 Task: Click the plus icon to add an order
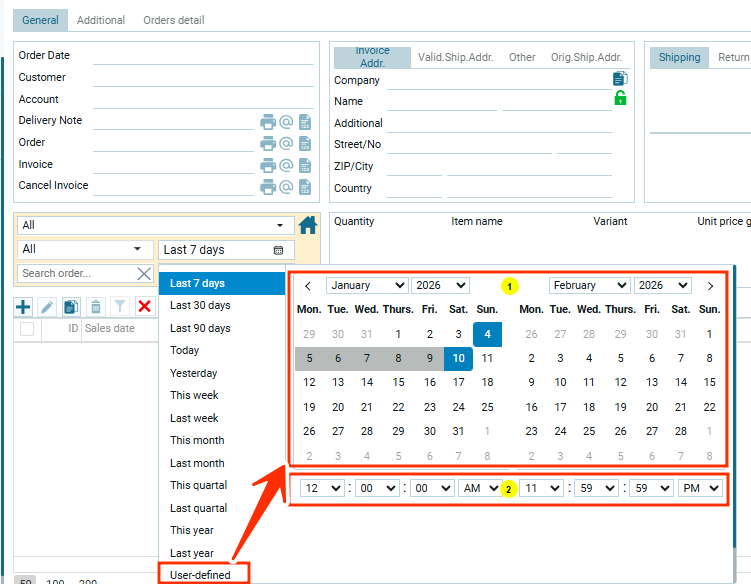pos(23,306)
